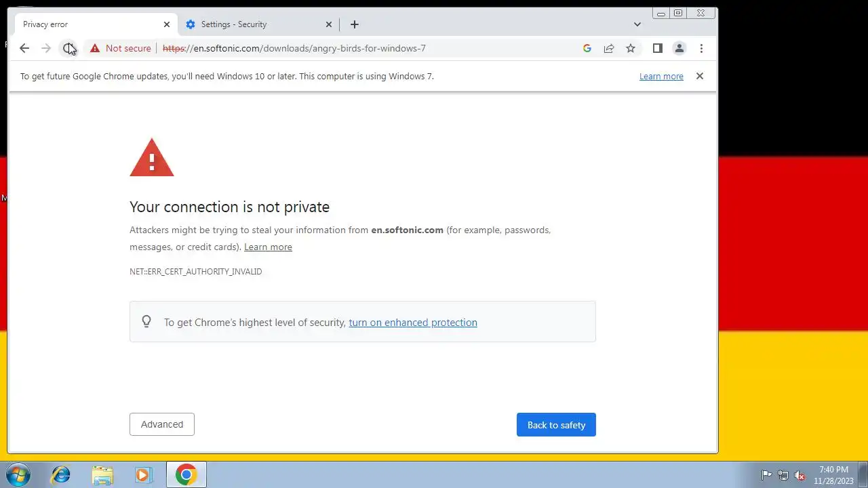Go back using the browser back arrow
The image size is (868, 488).
pos(24,48)
